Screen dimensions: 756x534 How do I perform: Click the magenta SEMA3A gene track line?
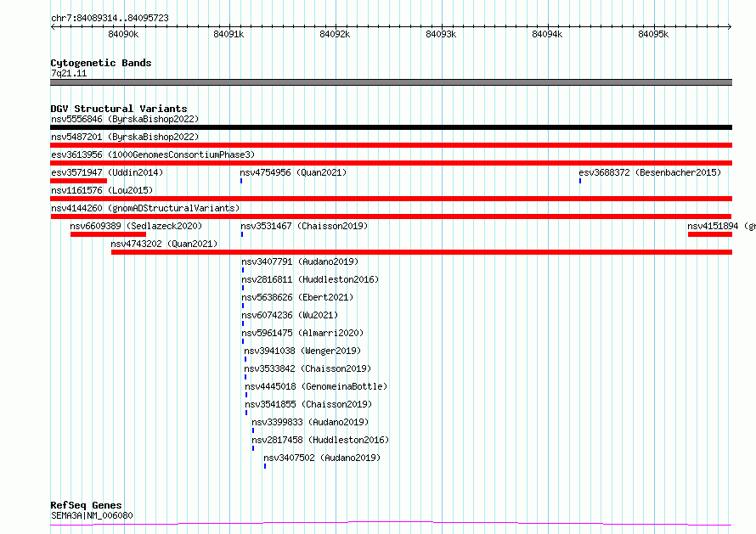pyautogui.click(x=391, y=524)
